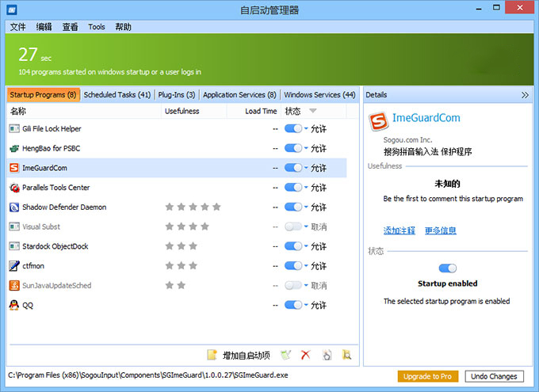Click the 添加注释 link
The width and height of the screenshot is (539, 392).
click(399, 230)
